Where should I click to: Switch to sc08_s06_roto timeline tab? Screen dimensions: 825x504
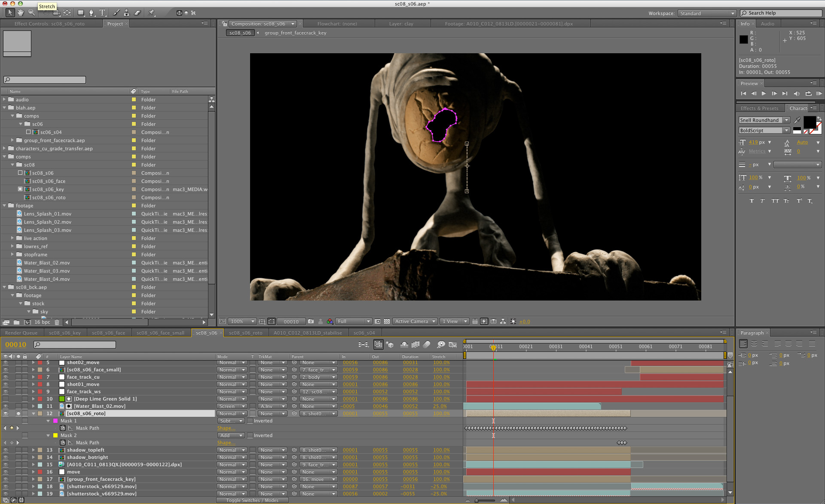[245, 333]
